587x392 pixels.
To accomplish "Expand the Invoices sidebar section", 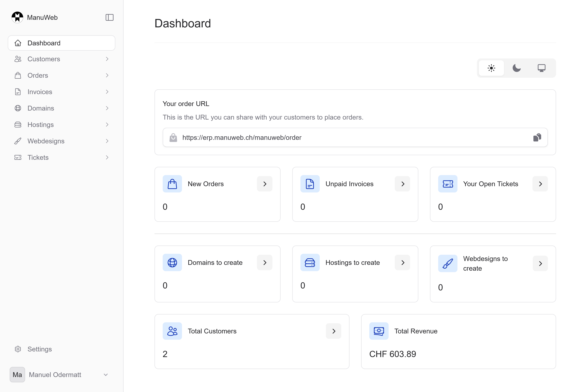I will click(107, 92).
